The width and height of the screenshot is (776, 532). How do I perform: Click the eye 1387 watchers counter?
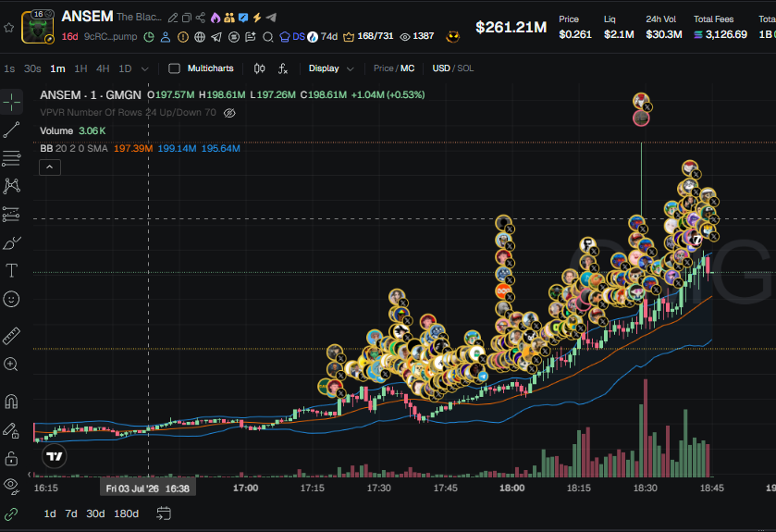417,37
